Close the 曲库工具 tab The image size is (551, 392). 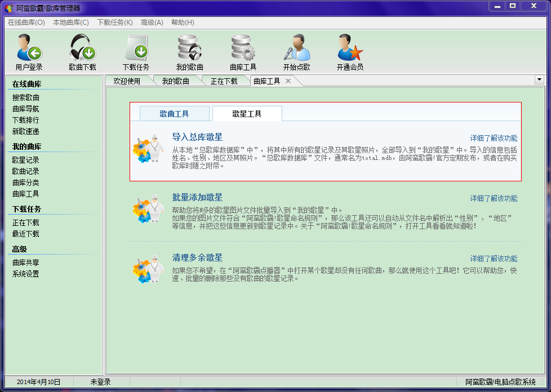point(288,81)
